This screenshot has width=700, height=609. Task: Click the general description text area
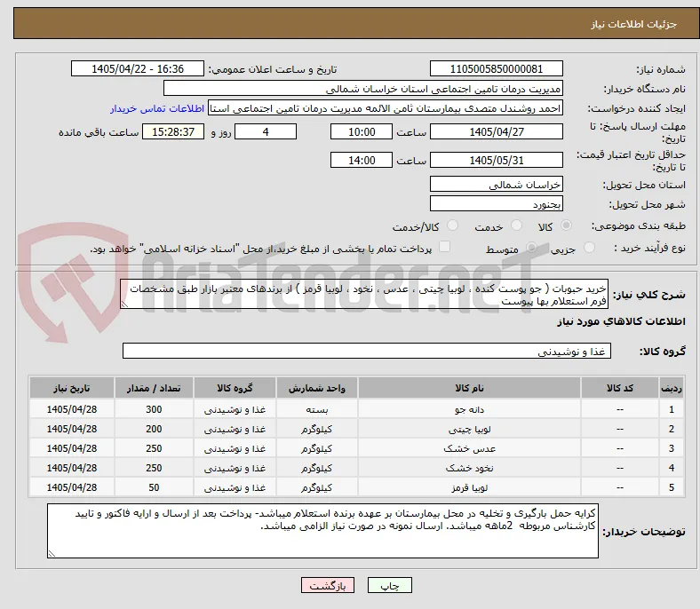(364, 295)
